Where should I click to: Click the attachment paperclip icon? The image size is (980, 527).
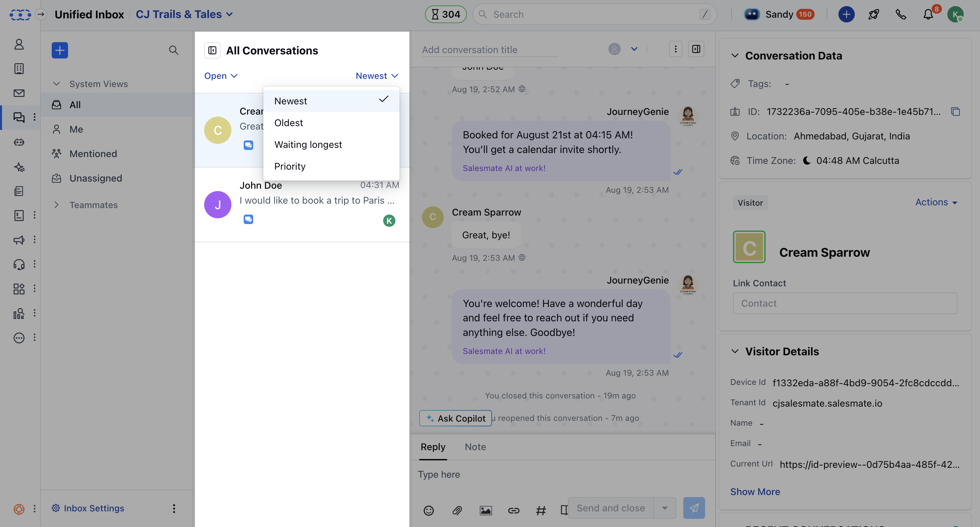pos(457,510)
